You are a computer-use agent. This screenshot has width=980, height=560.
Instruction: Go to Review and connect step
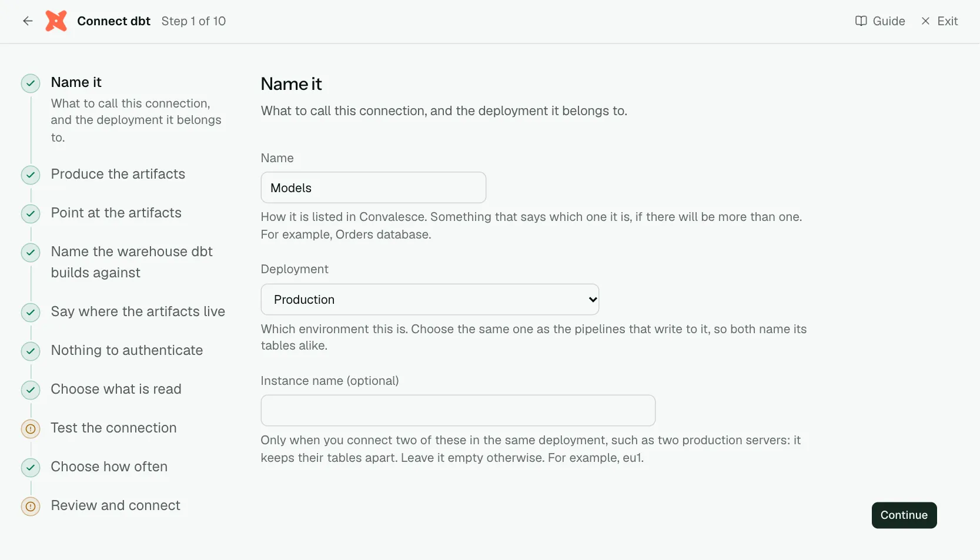click(116, 505)
